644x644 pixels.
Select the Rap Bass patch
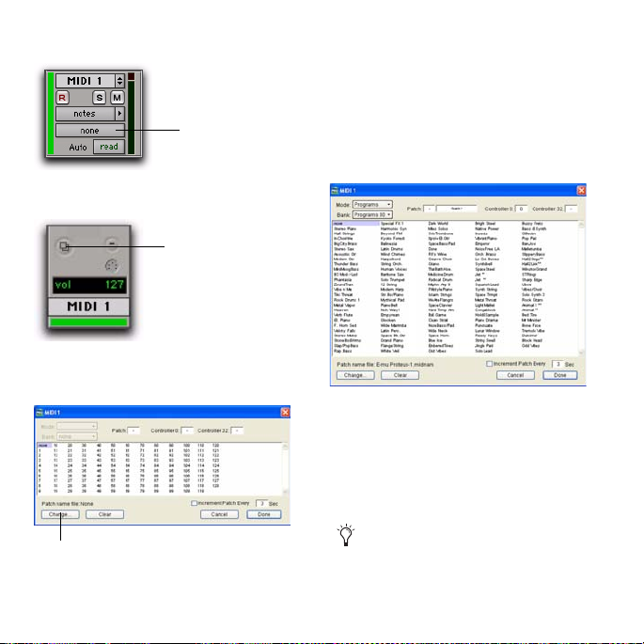(342, 352)
